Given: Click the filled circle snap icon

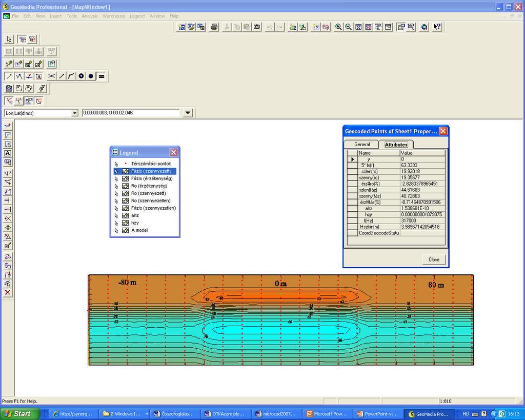Looking at the screenshot, I should 91,76.
